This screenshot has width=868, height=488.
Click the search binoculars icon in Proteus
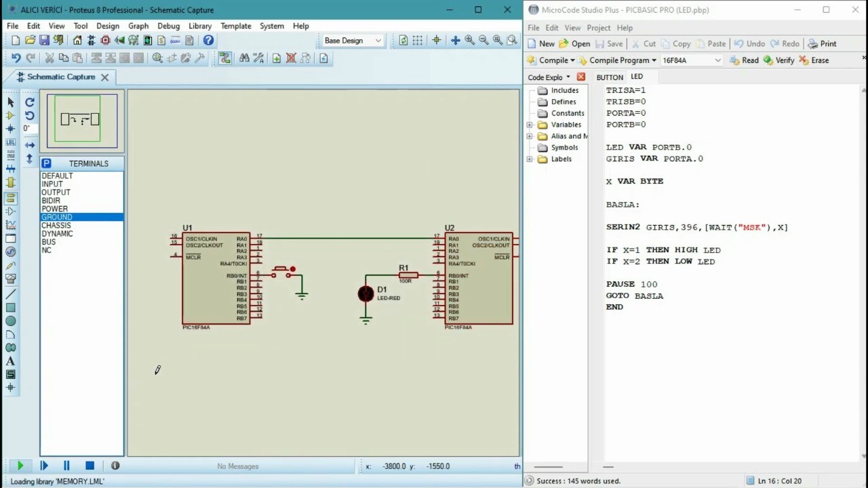tap(245, 58)
